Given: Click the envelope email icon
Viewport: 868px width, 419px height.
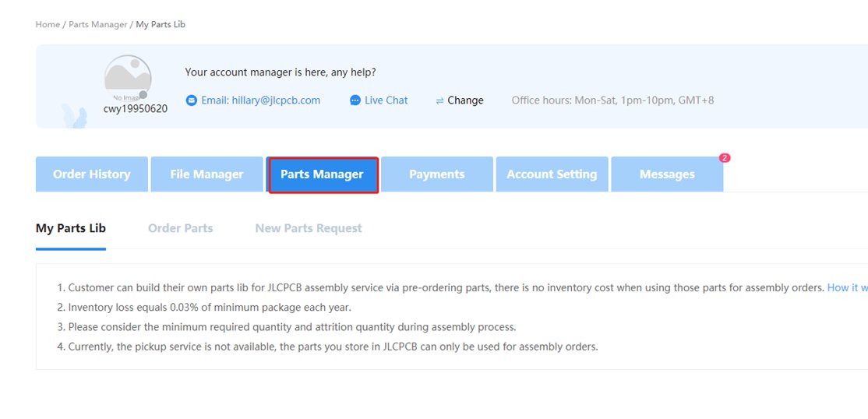Looking at the screenshot, I should (x=192, y=100).
